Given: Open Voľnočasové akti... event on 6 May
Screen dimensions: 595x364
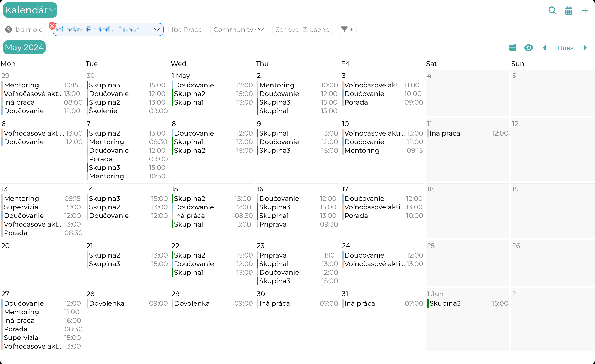Looking at the screenshot, I should click(42, 133).
